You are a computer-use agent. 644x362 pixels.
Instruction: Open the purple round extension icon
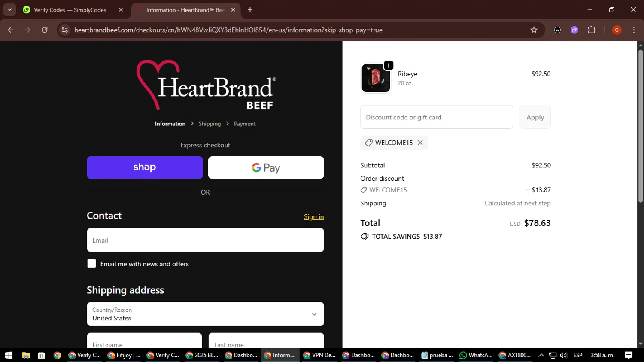(574, 30)
